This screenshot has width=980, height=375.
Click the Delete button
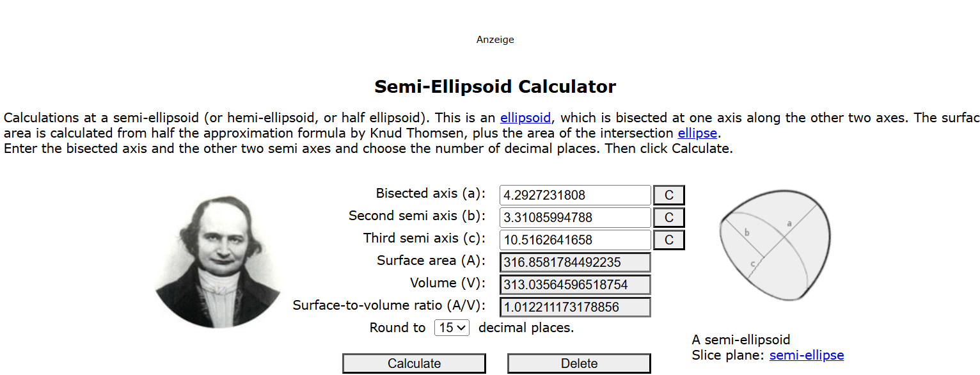(579, 363)
